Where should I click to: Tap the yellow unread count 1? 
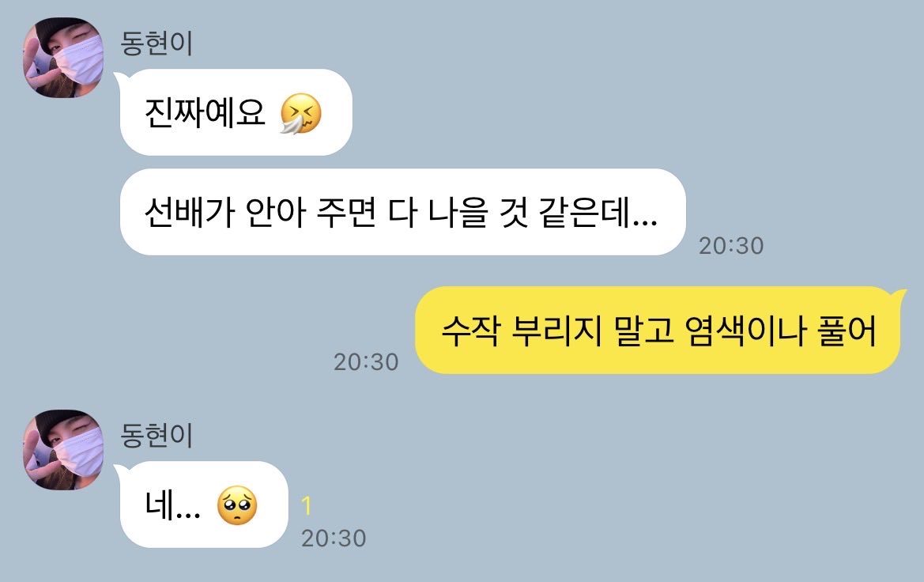click(307, 506)
